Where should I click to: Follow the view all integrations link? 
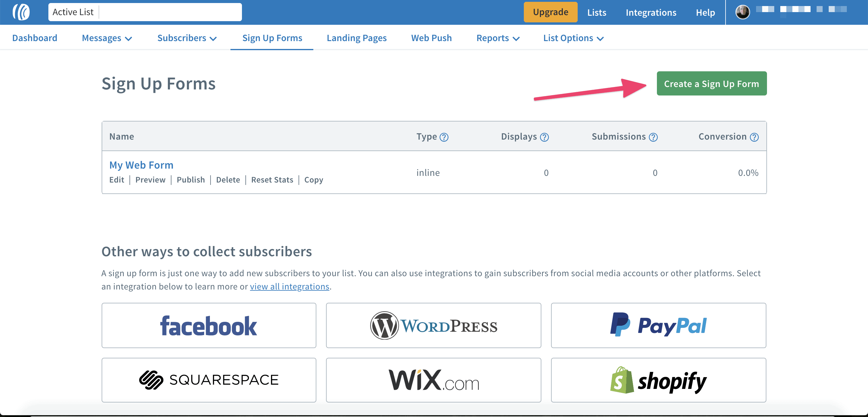[x=289, y=286]
